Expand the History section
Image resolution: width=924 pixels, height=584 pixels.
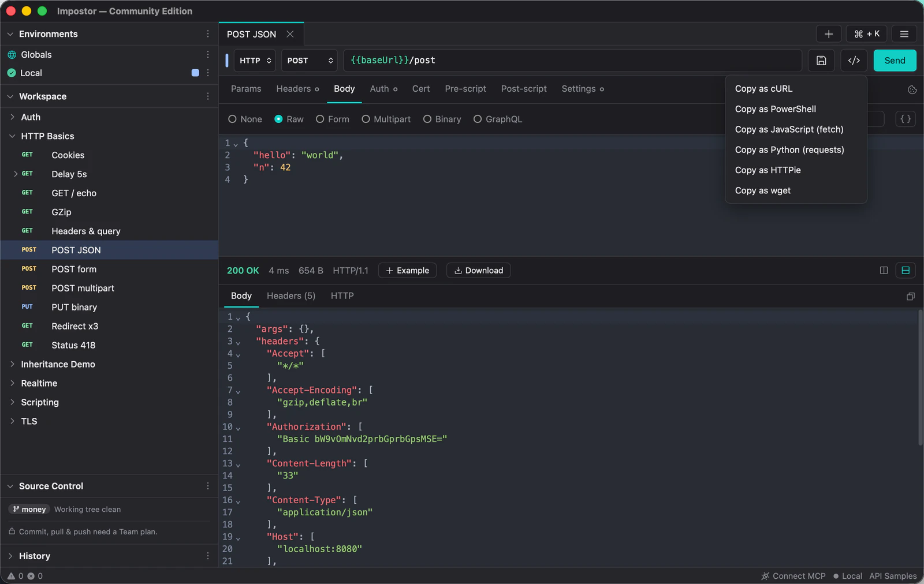(10, 556)
